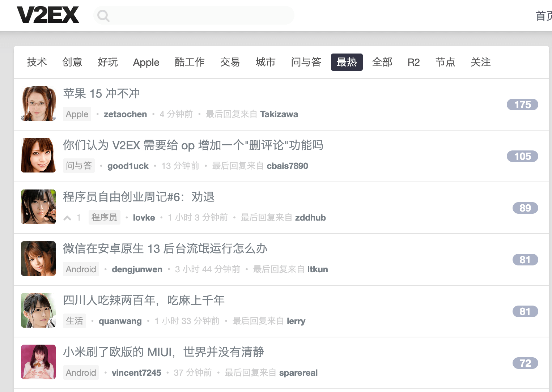Open topic 苹果 15 冲不冲
The image size is (552, 392).
tap(102, 93)
